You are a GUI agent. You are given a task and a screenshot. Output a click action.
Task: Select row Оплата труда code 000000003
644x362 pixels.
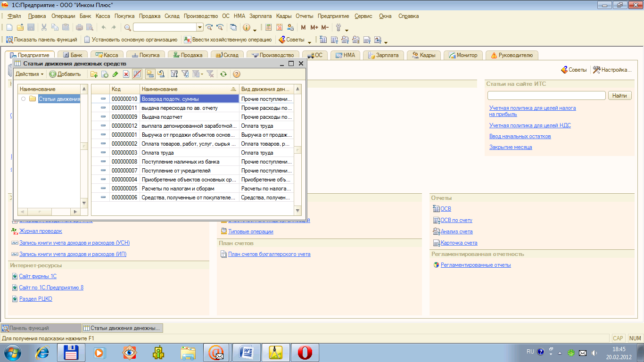click(192, 153)
